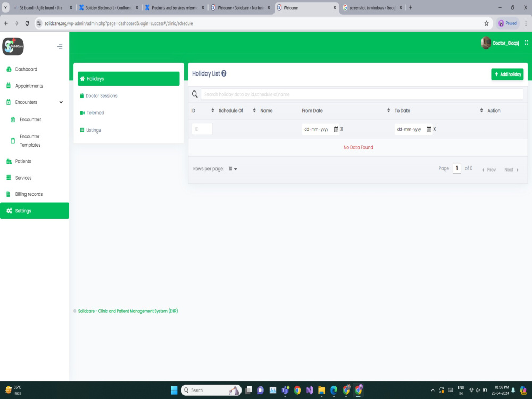
Task: Focus the ID filter field
Action: (x=202, y=129)
